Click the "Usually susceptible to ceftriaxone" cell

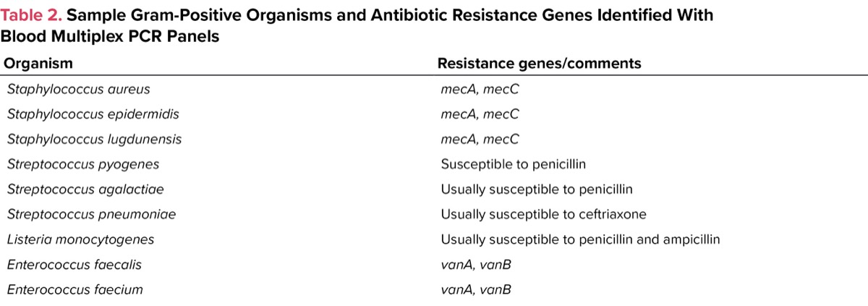click(543, 214)
